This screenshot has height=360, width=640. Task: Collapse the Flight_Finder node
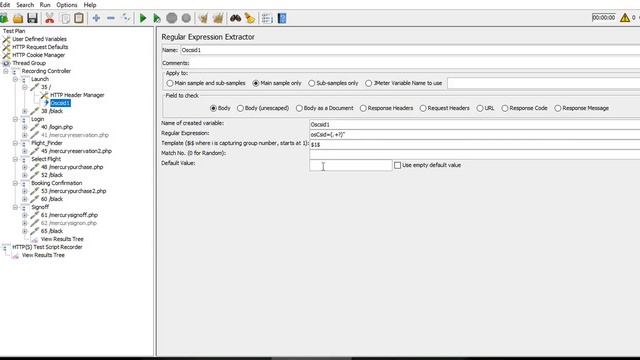[x=15, y=143]
